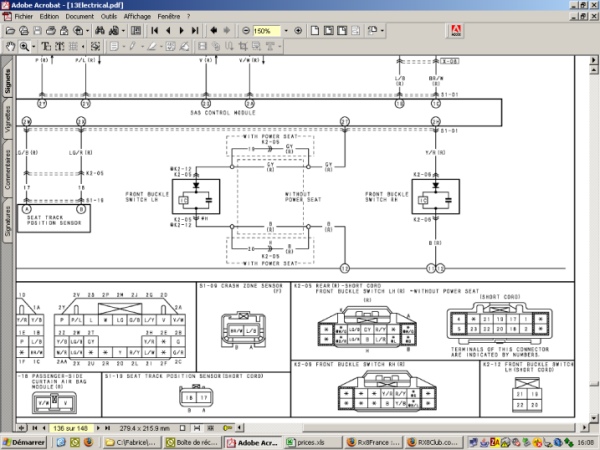Click the horizontal scrollbar right arrow
This screenshot has height=450, width=600.
[584, 427]
